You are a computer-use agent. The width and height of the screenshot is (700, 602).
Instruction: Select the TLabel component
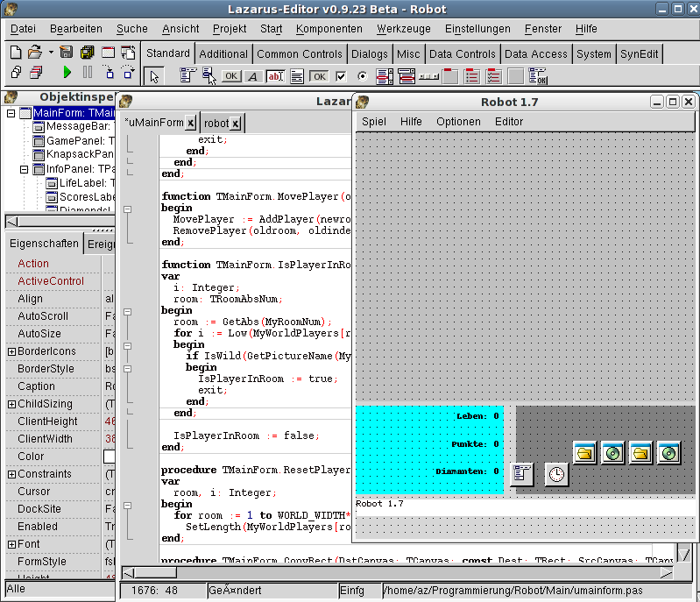252,76
